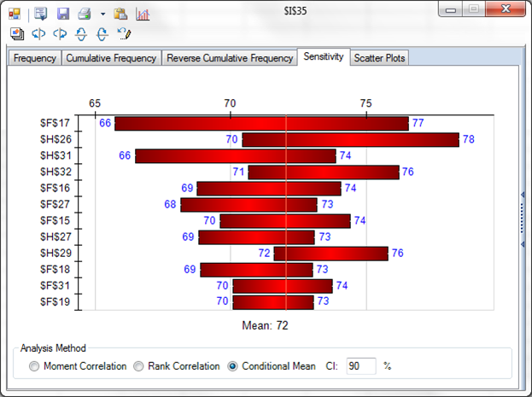
Task: Open the Cumulative Frequency tab
Action: (111, 58)
